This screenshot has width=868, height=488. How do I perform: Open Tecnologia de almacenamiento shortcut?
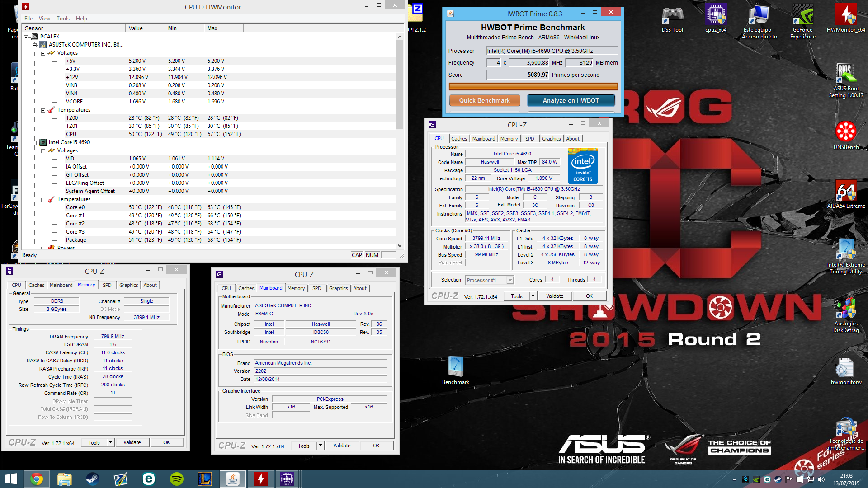coord(846,434)
